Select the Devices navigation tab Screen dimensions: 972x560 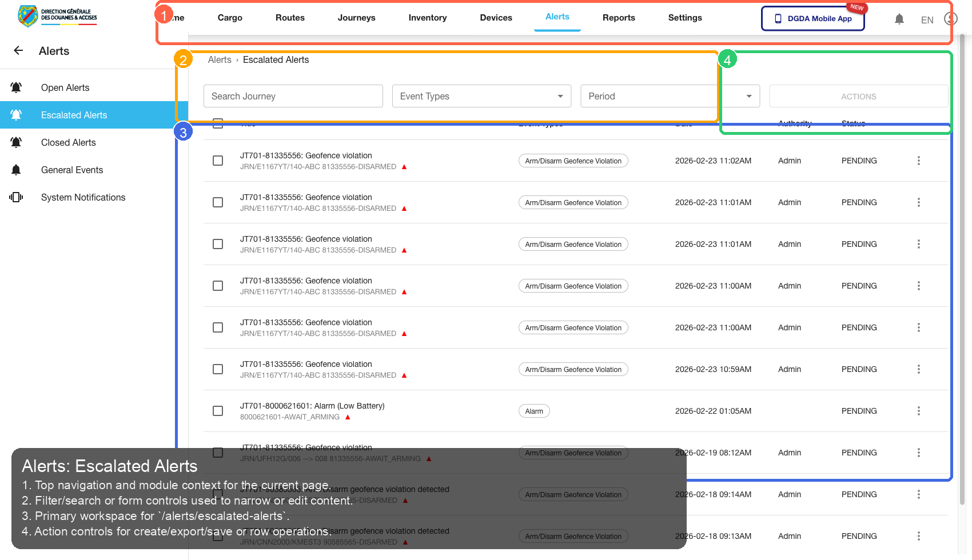tap(495, 18)
